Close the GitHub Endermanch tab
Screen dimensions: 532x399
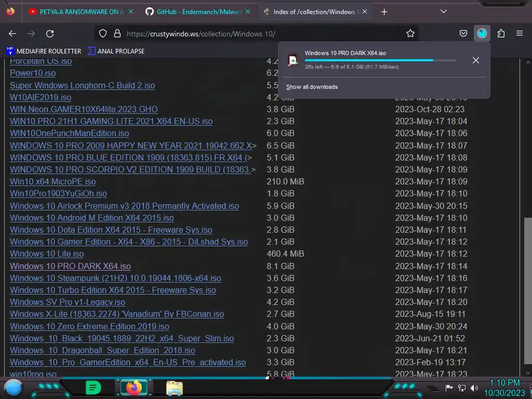pyautogui.click(x=248, y=11)
